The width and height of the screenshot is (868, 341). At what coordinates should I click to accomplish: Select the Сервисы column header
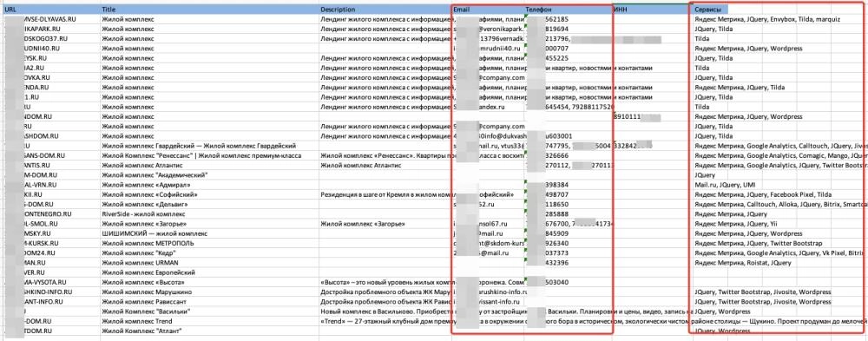click(710, 10)
